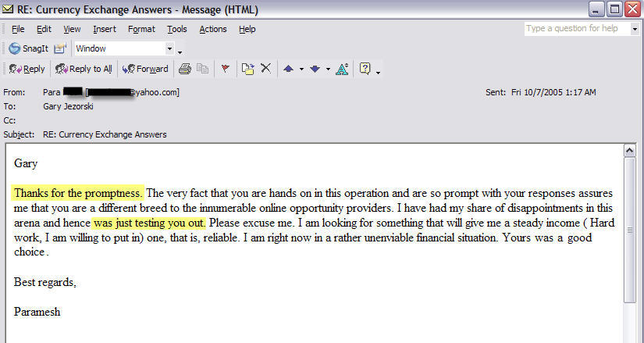Open the Format menu
The width and height of the screenshot is (644, 343).
coord(141,29)
